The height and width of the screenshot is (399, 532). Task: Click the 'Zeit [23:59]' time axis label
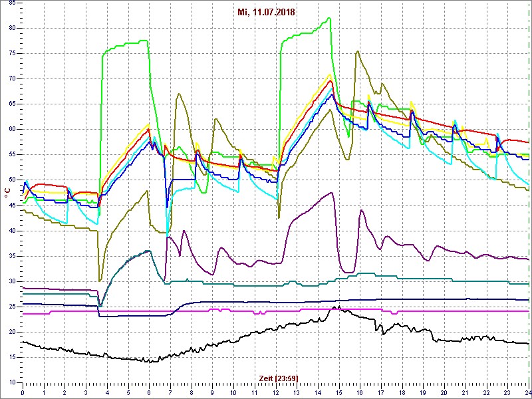coord(279,378)
